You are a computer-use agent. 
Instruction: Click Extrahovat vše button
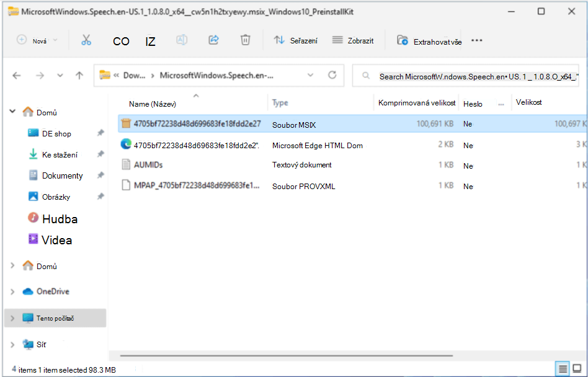(429, 41)
